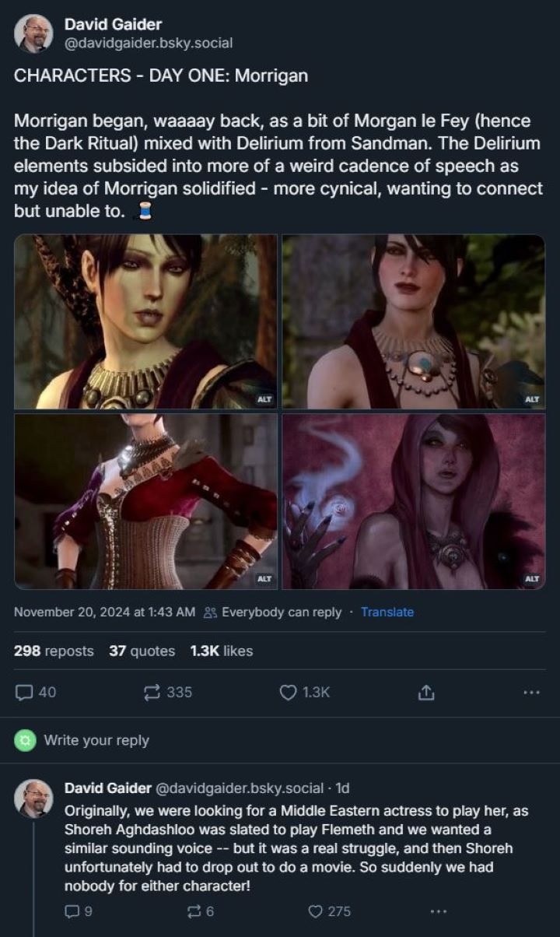Click the share icon on the main post
This screenshot has height=937, width=560.
click(425, 692)
